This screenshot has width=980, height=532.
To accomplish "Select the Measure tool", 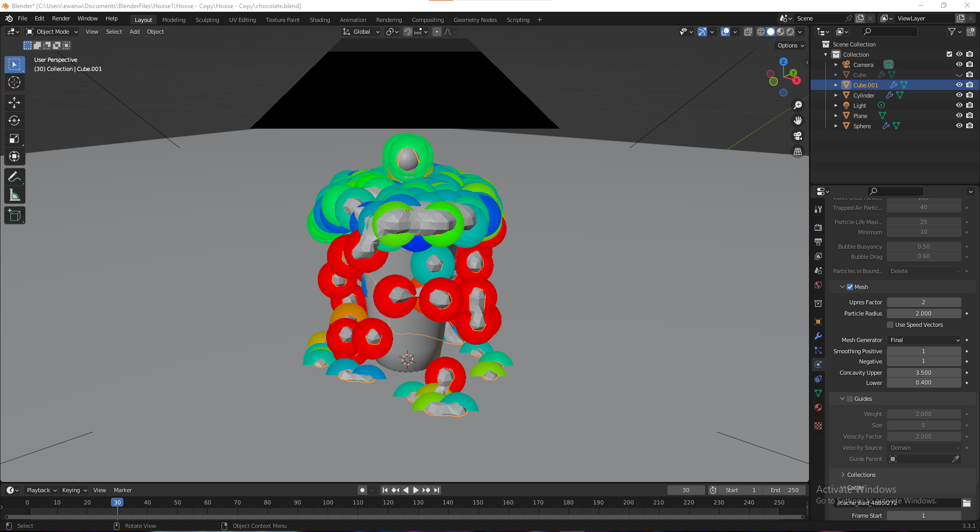I will 14,195.
